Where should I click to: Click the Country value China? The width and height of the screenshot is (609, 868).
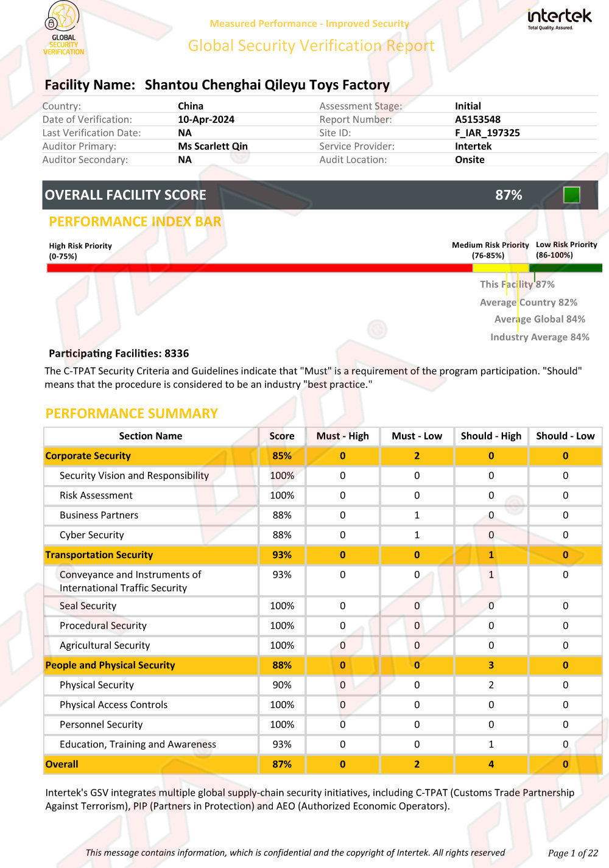point(191,106)
